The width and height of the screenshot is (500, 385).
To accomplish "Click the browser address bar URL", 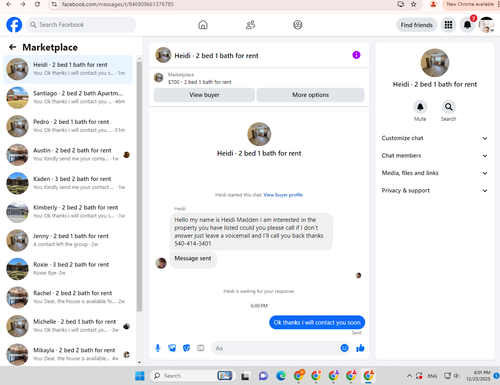I will [118, 4].
